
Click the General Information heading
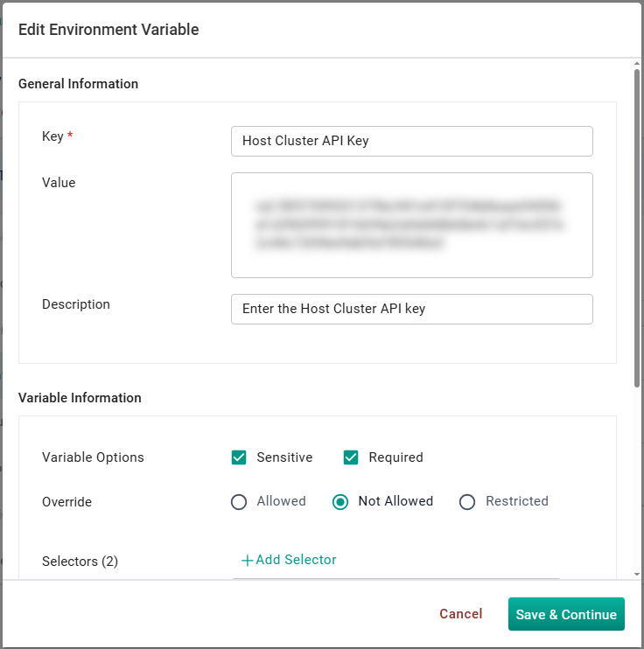tap(78, 84)
